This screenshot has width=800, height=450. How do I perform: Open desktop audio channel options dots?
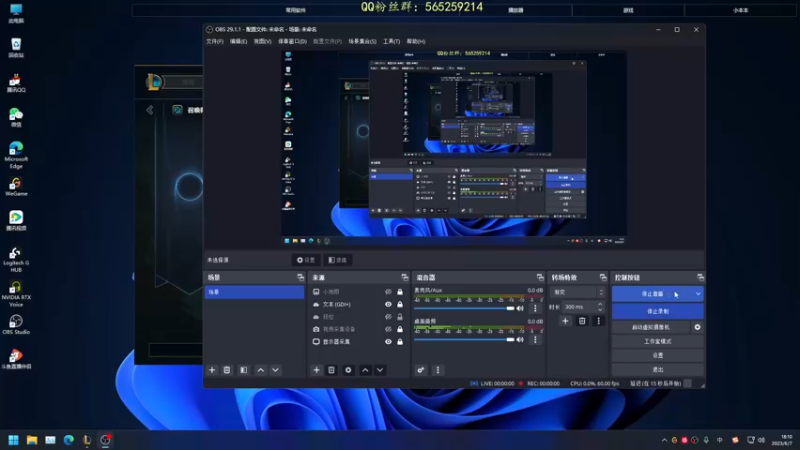(x=535, y=340)
